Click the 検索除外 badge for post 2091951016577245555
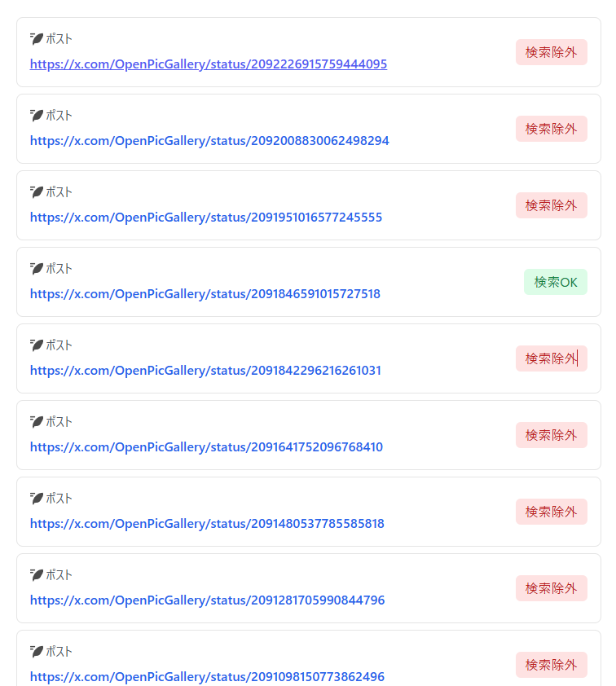Screen dimensions: 616x686 (x=552, y=205)
